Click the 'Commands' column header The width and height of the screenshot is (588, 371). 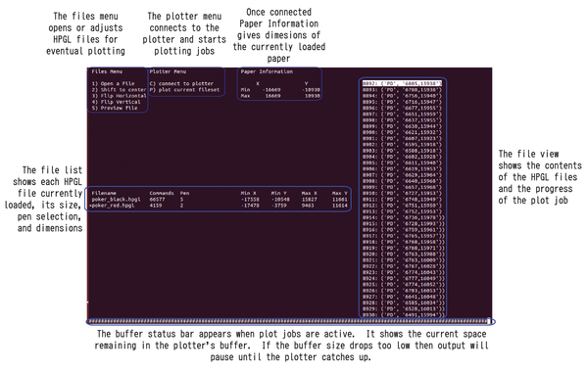(x=162, y=194)
